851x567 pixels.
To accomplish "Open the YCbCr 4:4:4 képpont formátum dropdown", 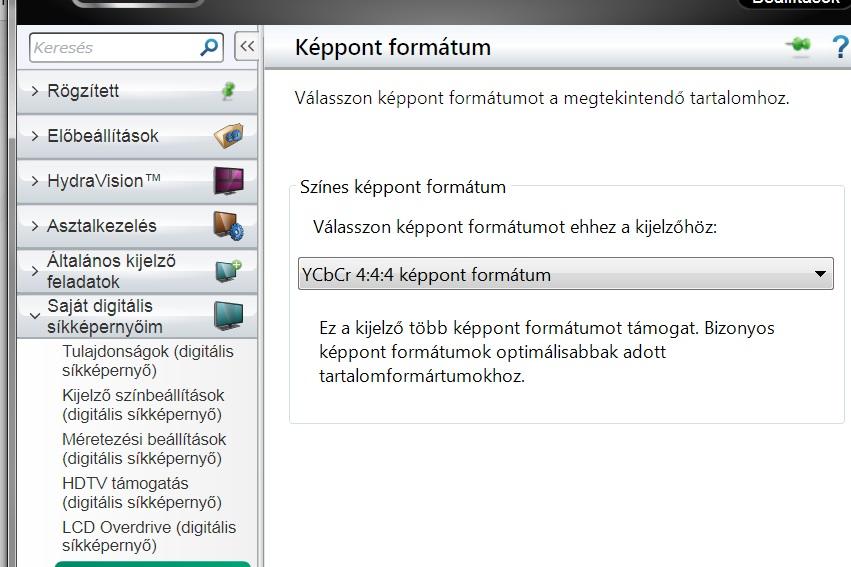I will pos(566,274).
